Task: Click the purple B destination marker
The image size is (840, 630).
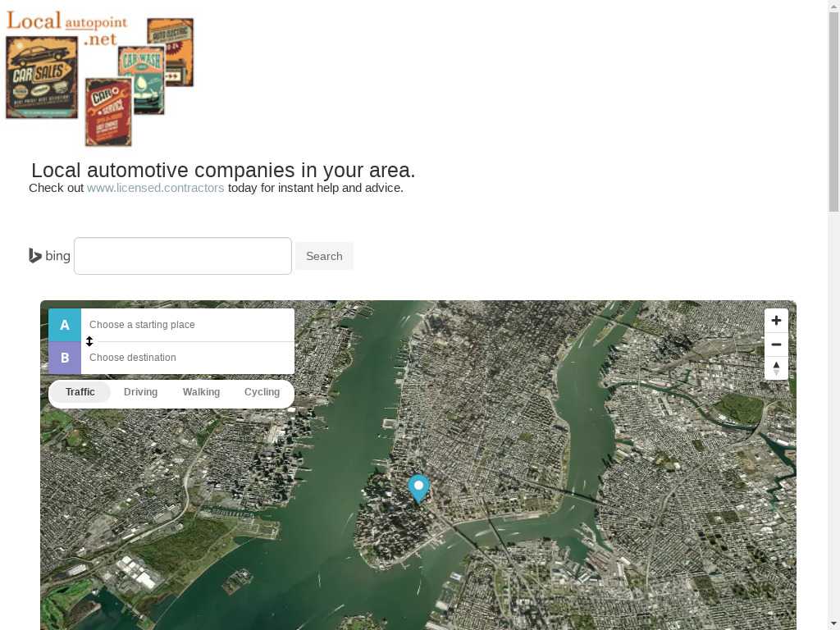Action: pos(65,358)
